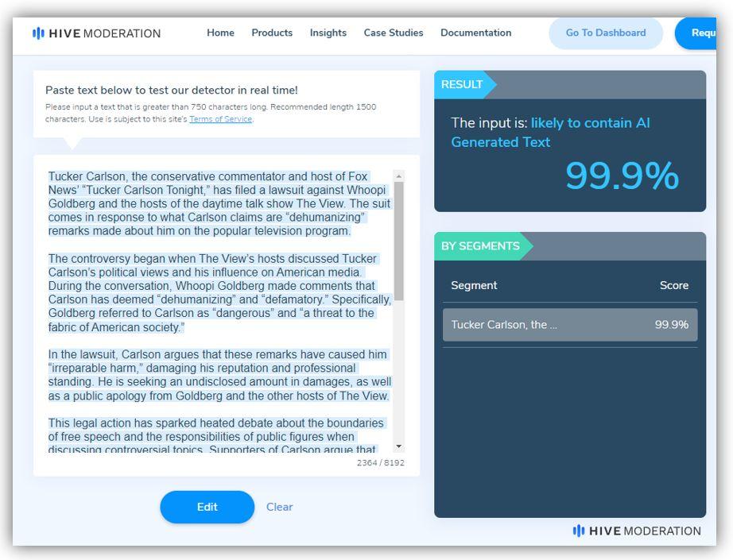Click the 2364 / 8192 character counter
This screenshot has width=733, height=560.
[x=381, y=463]
